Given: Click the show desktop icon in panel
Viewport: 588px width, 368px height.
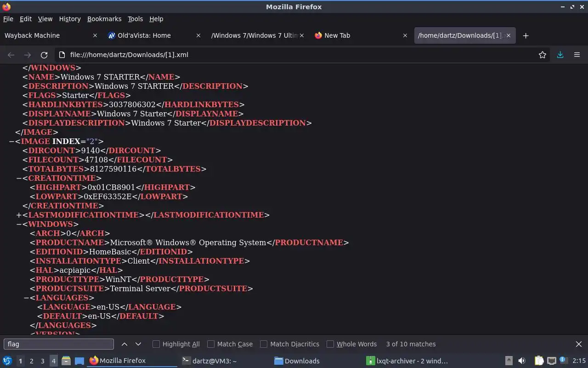Looking at the screenshot, I should click(x=79, y=361).
